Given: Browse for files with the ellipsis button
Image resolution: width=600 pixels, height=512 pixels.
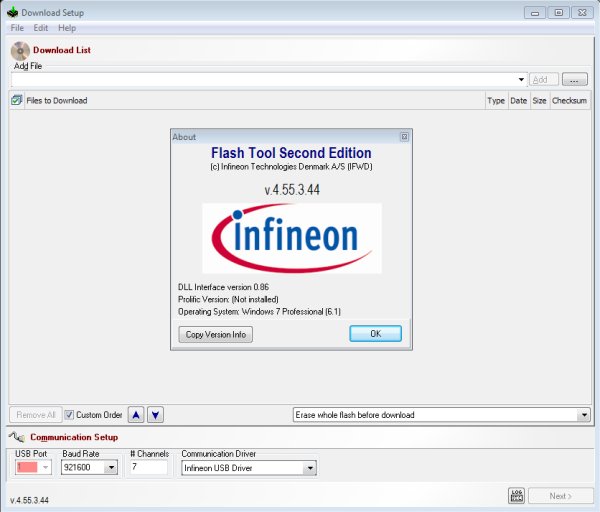Looking at the screenshot, I should pyautogui.click(x=574, y=80).
